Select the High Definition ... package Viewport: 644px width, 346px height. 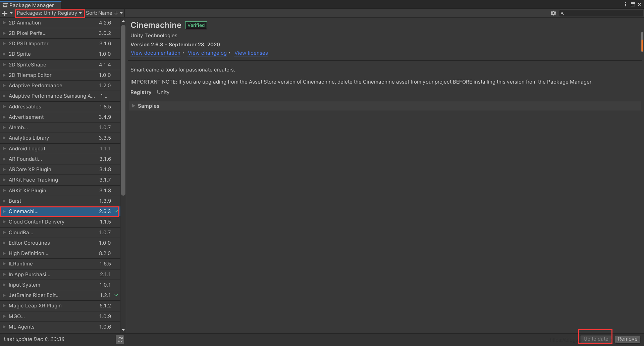pyautogui.click(x=60, y=253)
